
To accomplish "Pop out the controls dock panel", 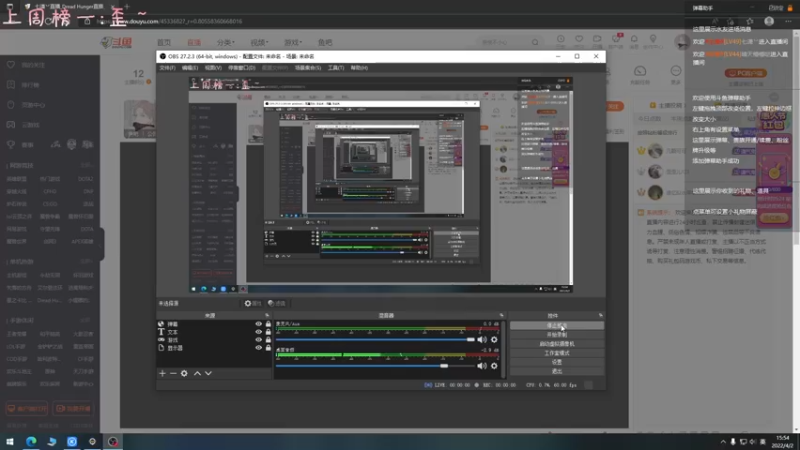I will [601, 315].
